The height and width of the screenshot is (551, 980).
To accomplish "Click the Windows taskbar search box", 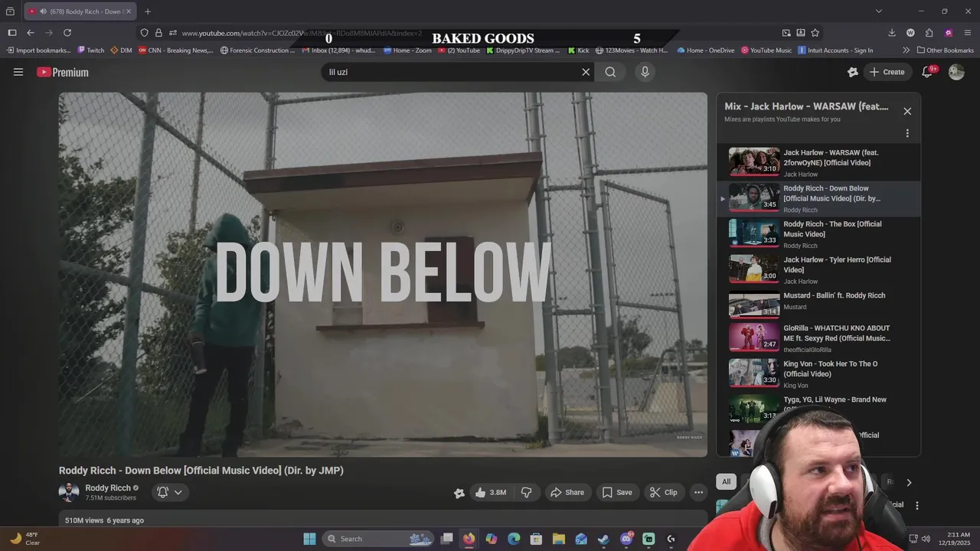I will pos(378,539).
